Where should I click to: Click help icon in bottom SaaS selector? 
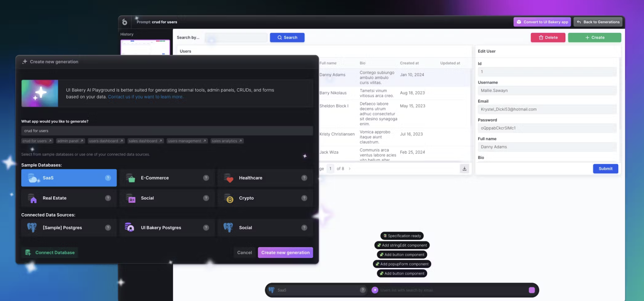pos(363,290)
